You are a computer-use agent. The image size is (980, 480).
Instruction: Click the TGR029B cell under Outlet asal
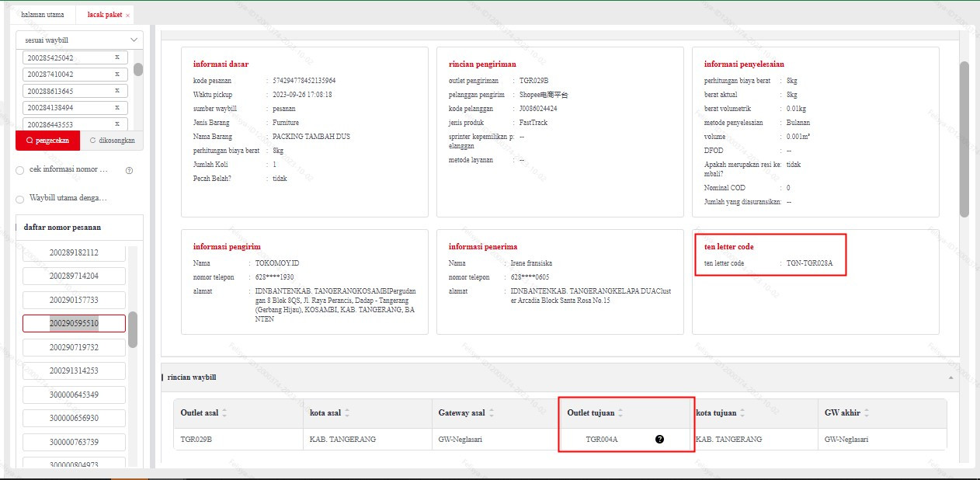point(196,439)
